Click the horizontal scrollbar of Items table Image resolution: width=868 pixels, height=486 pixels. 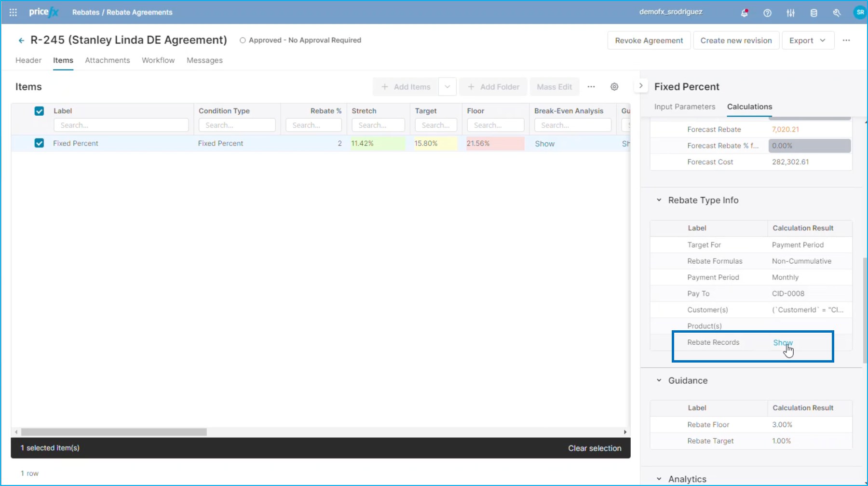click(x=114, y=432)
